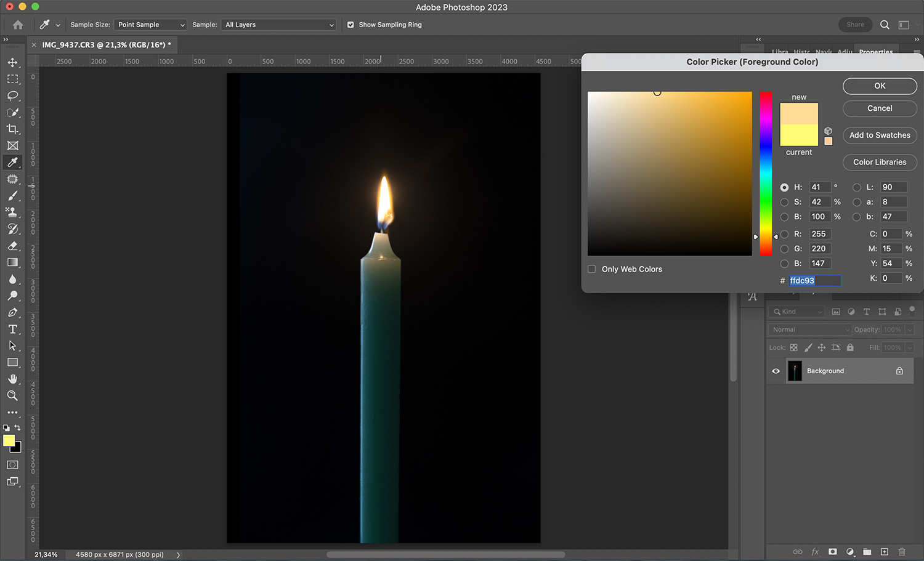Select the Brush tool

pyautogui.click(x=12, y=196)
